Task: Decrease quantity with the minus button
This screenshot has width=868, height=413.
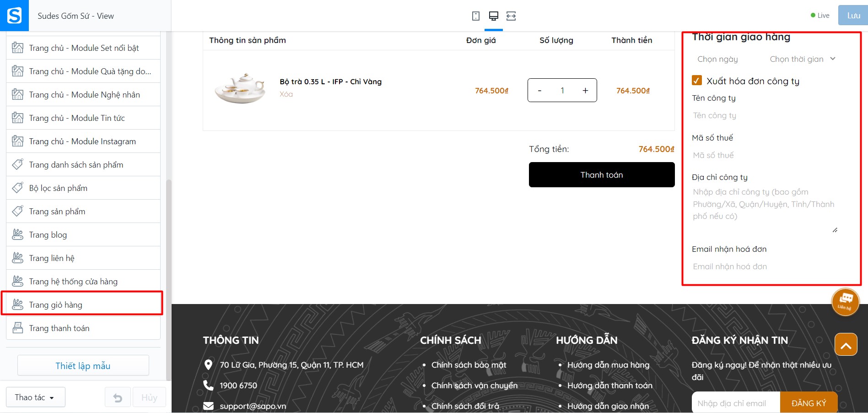Action: coord(539,91)
